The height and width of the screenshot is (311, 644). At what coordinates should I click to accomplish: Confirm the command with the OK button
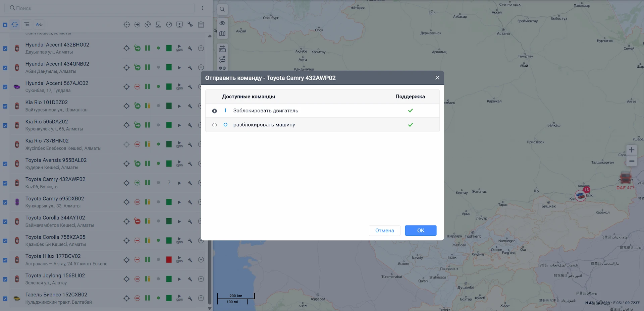(x=421, y=231)
